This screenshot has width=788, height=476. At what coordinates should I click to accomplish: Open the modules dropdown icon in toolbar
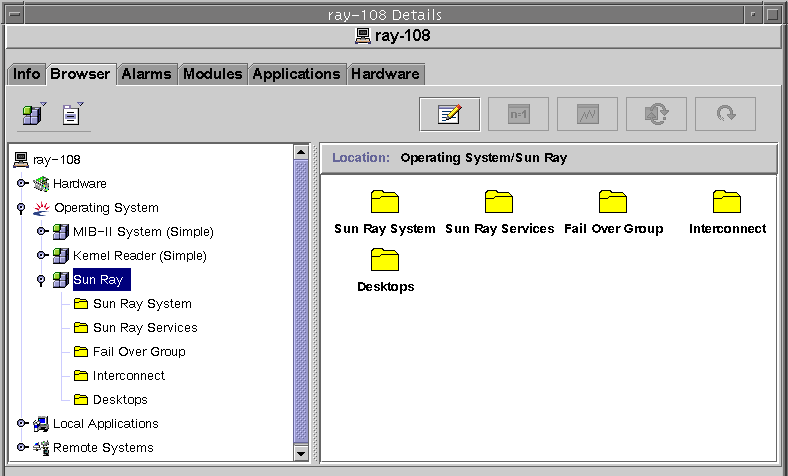click(x=34, y=114)
